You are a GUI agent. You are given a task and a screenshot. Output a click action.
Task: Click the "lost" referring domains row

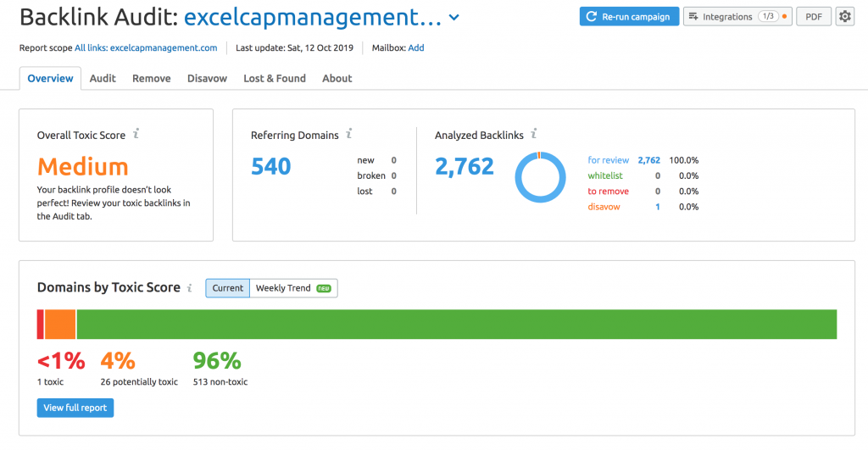(x=376, y=191)
